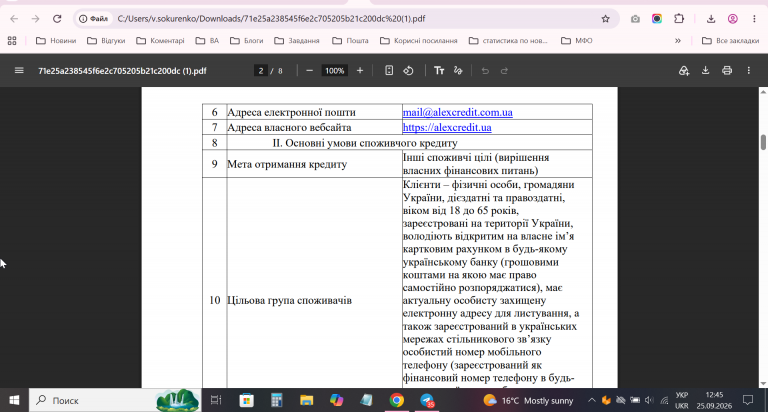Open the Extensions puzzle menu

[x=679, y=19]
